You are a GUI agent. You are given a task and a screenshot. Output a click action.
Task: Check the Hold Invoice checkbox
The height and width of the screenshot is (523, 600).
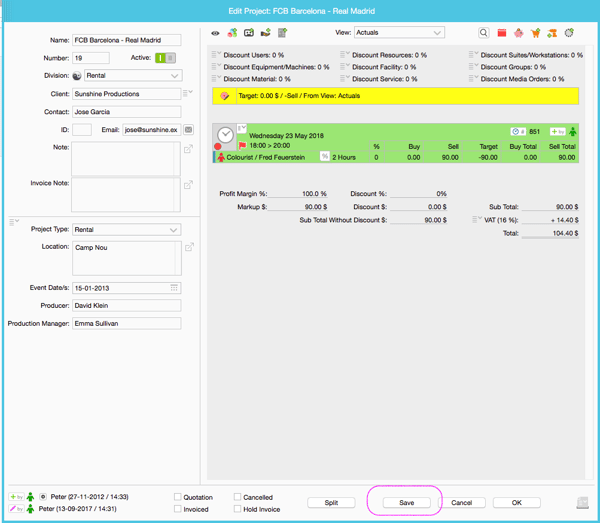click(237, 509)
